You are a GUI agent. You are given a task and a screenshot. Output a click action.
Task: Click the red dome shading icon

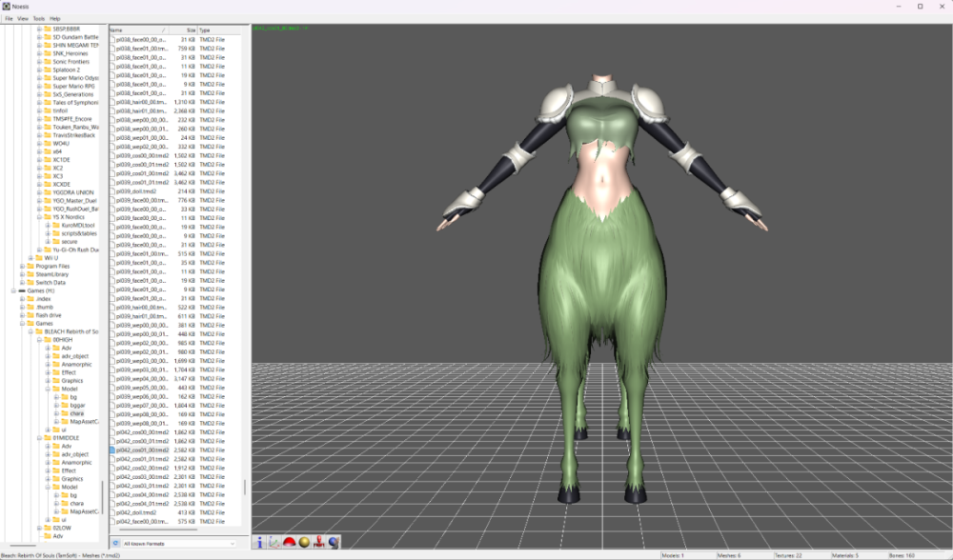pos(289,542)
